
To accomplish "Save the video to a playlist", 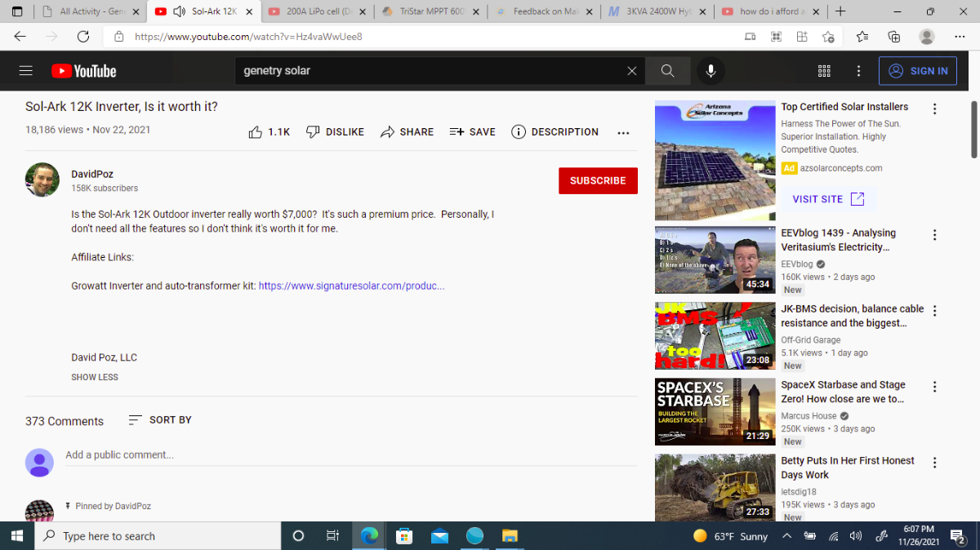I will pyautogui.click(x=472, y=131).
